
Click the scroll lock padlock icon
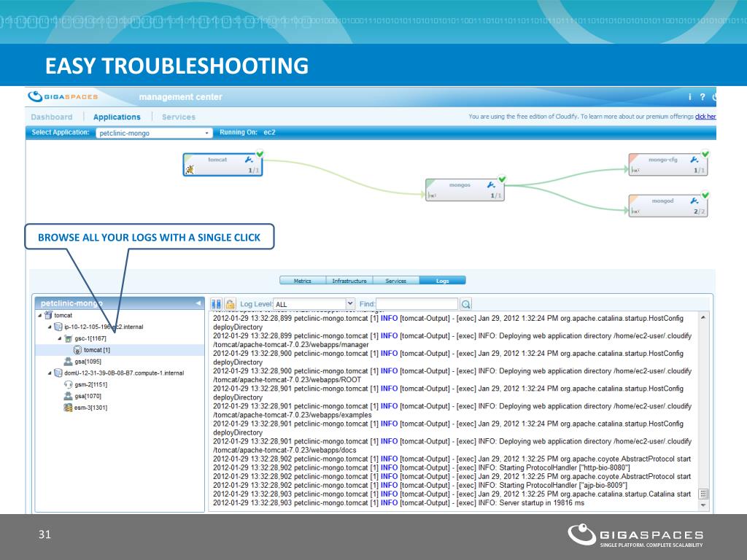click(230, 304)
